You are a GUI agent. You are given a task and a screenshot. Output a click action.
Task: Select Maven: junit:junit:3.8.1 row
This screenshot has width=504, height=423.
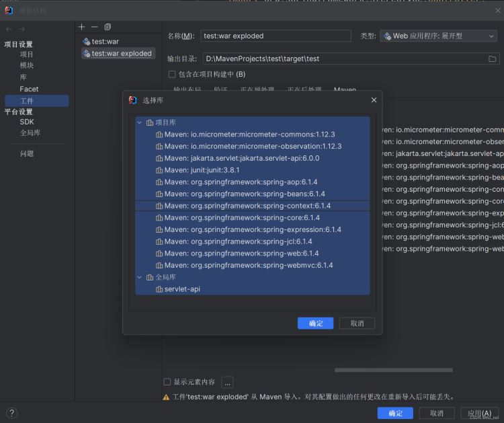(x=253, y=170)
